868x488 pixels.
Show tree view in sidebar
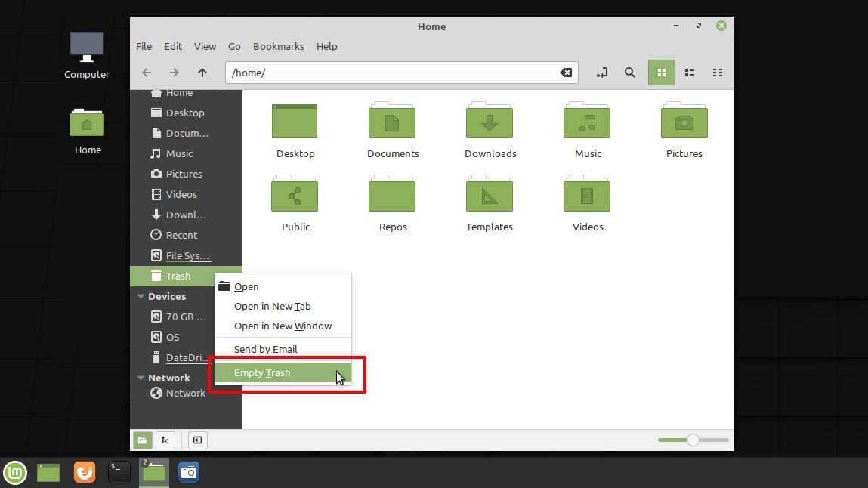(x=165, y=440)
